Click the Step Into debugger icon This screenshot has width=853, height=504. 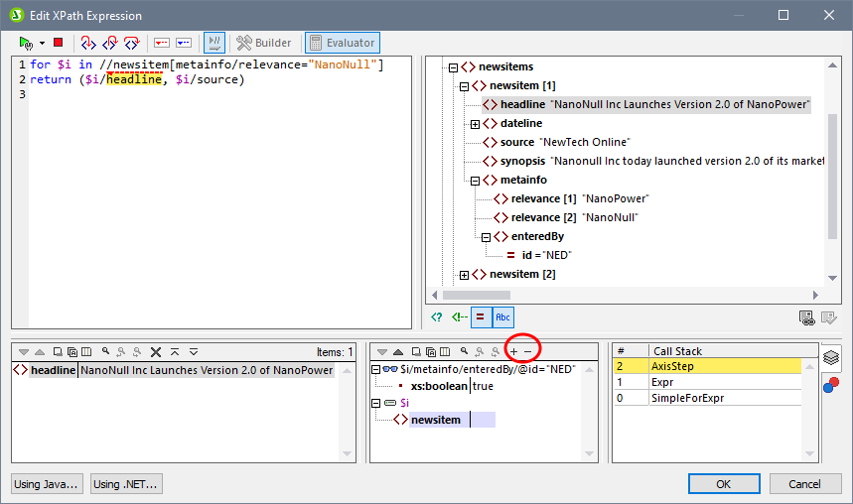click(87, 43)
